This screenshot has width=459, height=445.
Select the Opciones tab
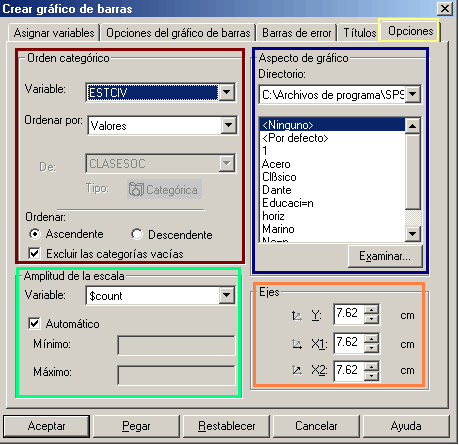click(x=410, y=31)
